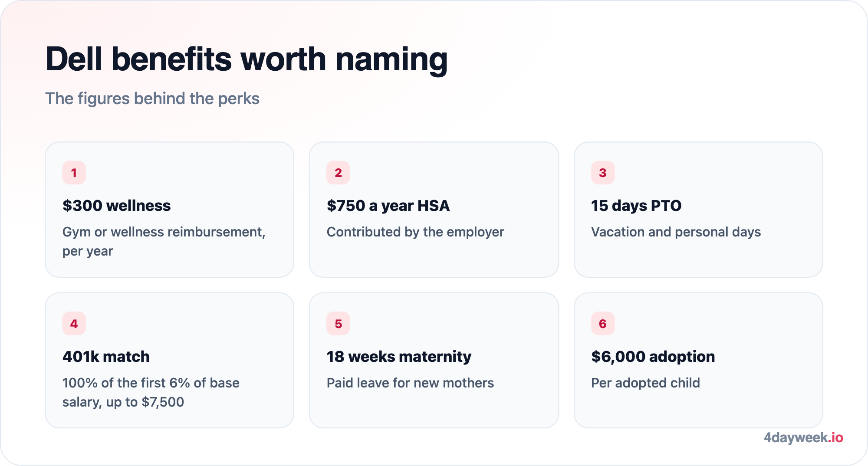Select the $750 a year HSA heading
The image size is (868, 466).
click(x=388, y=206)
